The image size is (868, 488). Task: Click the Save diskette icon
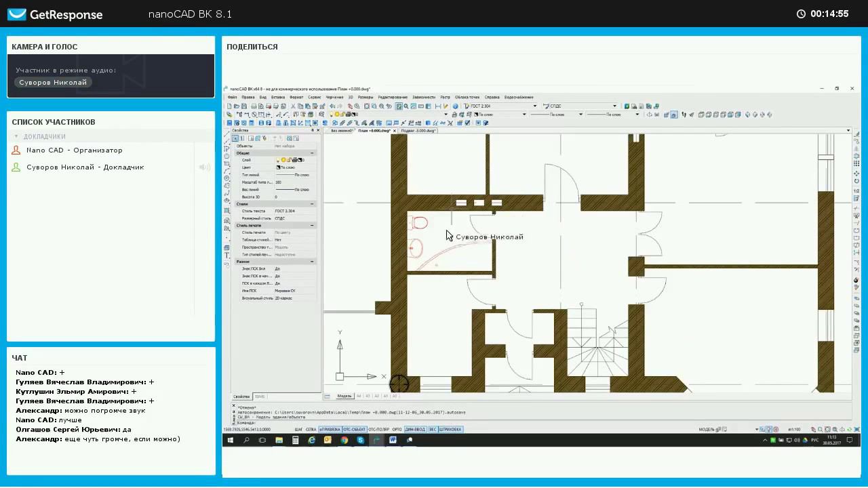point(243,106)
